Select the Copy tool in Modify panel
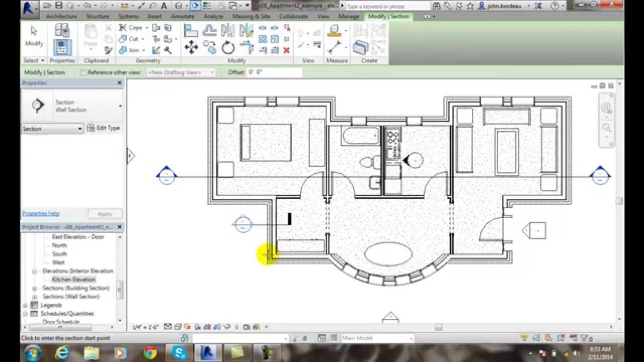Image resolution: width=644 pixels, height=362 pixels. tap(210, 48)
